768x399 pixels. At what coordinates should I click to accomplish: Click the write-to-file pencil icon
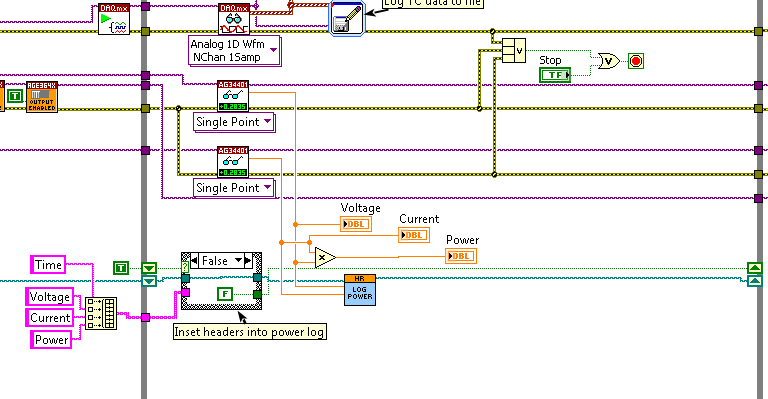click(x=347, y=19)
